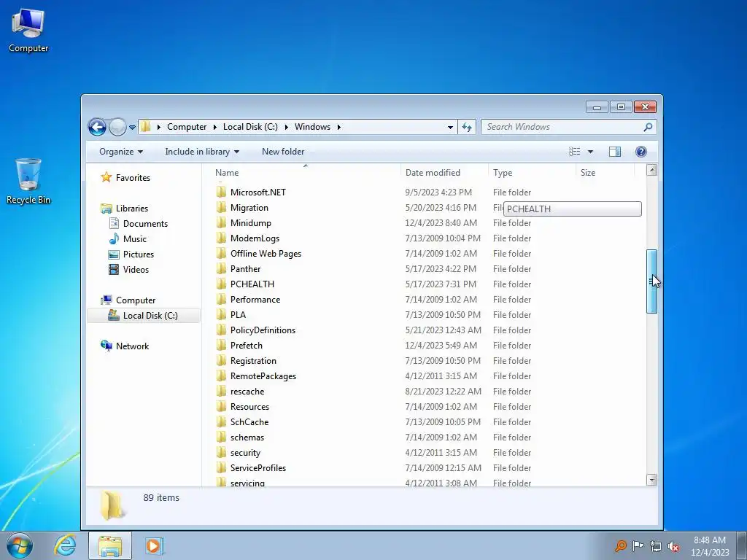Select the PolicyDefinitions folder icon
Image resolution: width=747 pixels, height=560 pixels.
click(221, 330)
